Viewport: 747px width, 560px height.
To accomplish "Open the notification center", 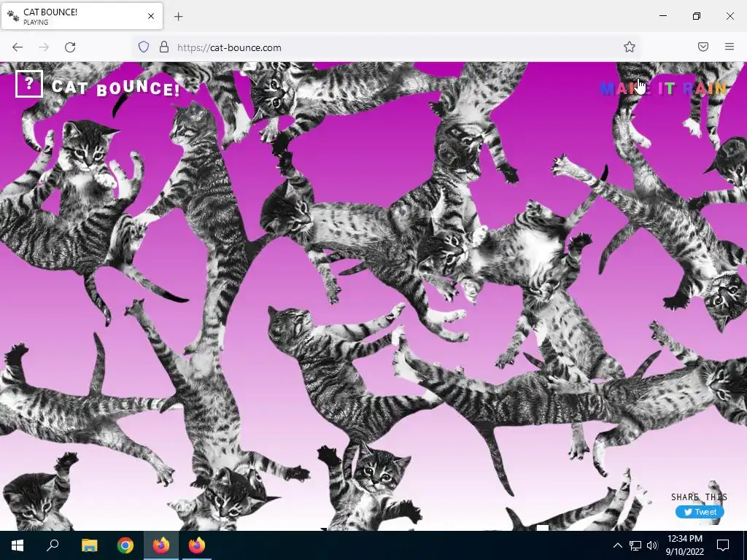I will click(723, 545).
